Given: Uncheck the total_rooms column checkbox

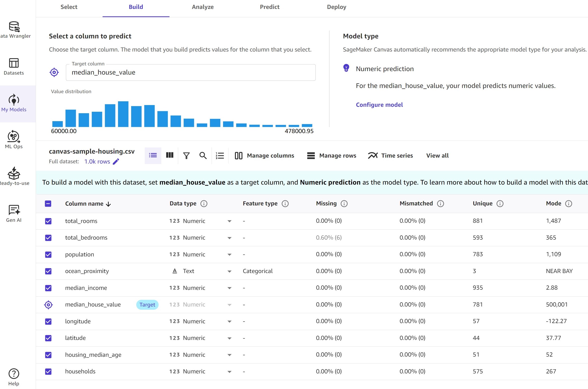Looking at the screenshot, I should pyautogui.click(x=48, y=221).
